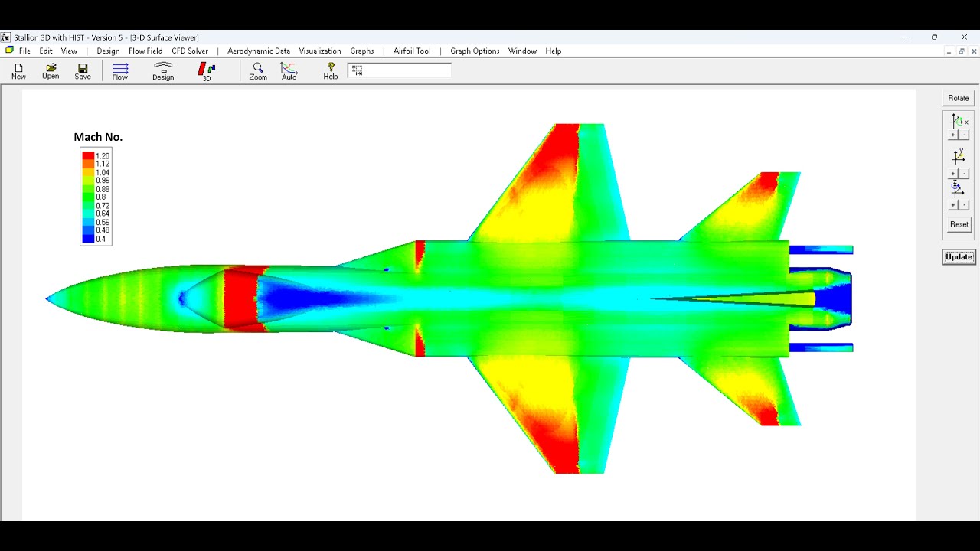
Task: Click the Rotate button
Action: pyautogui.click(x=959, y=98)
